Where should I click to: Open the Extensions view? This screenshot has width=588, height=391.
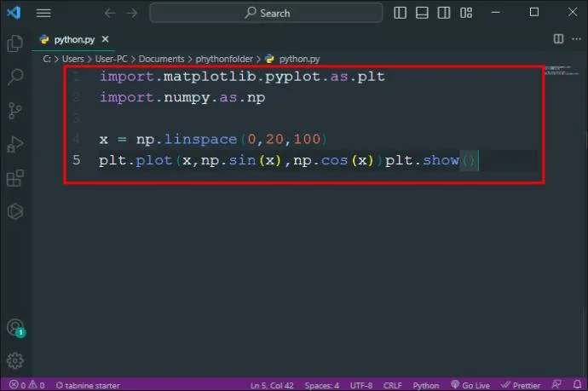coord(15,178)
